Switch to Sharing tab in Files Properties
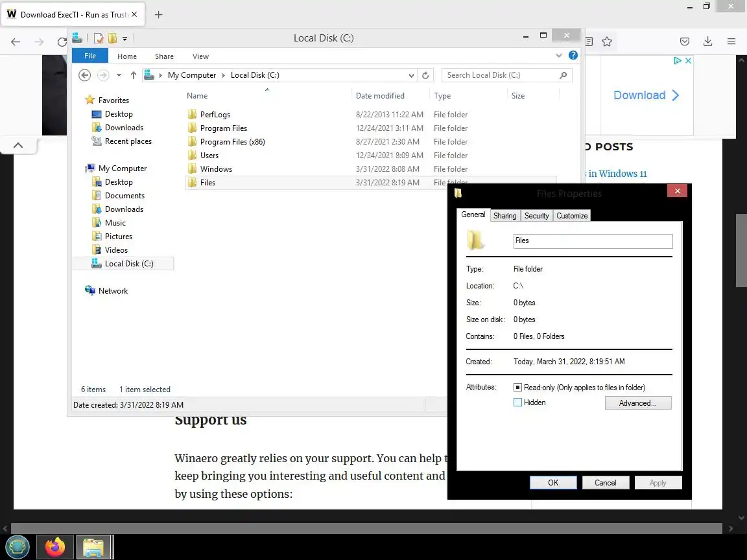Screen dimensions: 747x560 tap(505, 216)
